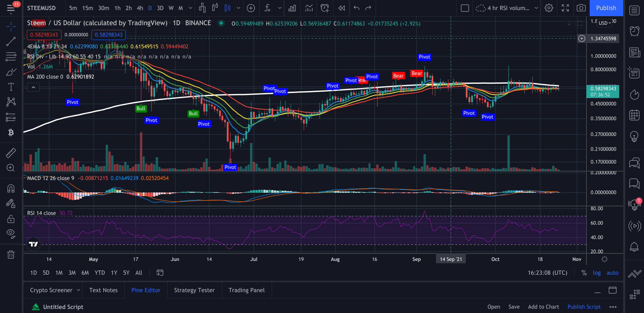Image resolution: width=644 pixels, height=313 pixels.
Task: Open a script with the Open button
Action: pyautogui.click(x=494, y=307)
